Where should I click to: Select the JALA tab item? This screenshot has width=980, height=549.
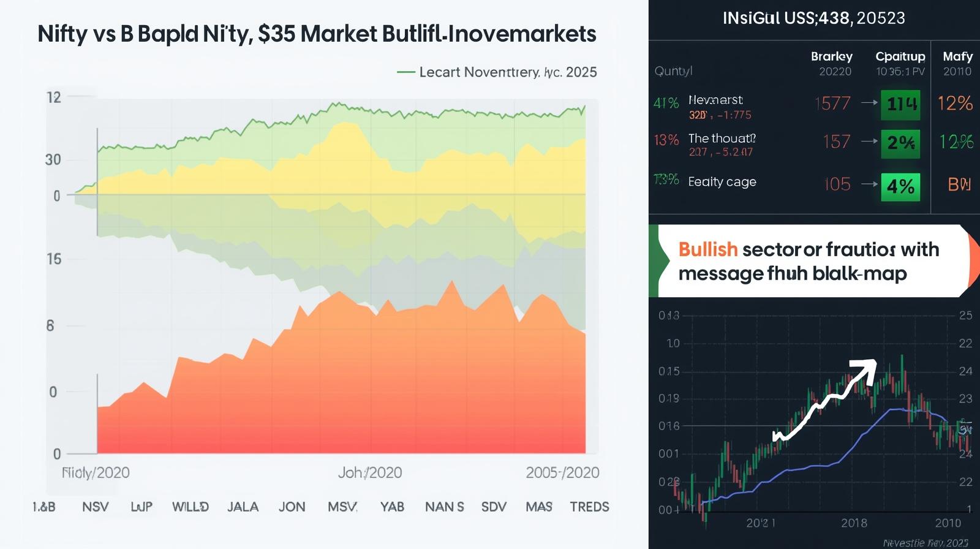(243, 507)
